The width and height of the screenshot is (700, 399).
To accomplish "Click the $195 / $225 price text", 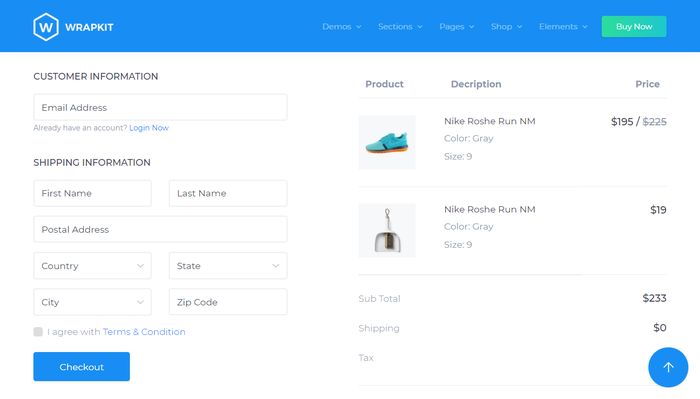I will [638, 121].
